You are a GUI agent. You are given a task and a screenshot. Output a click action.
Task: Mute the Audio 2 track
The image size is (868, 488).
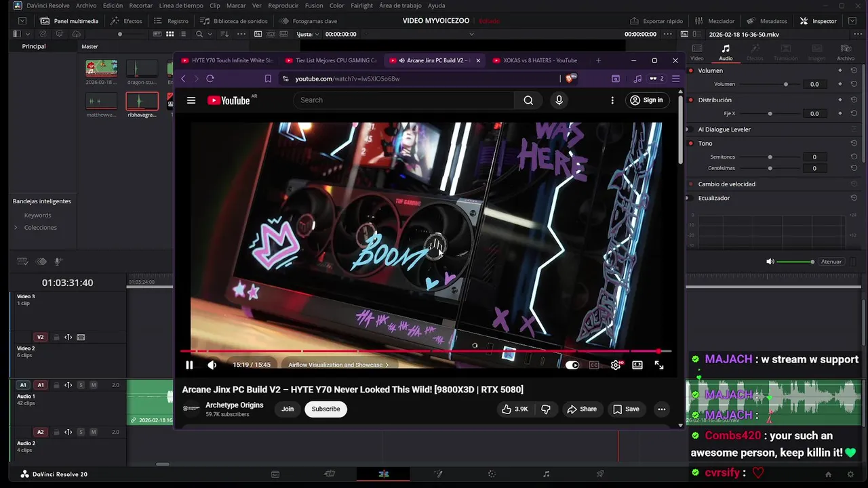(94, 432)
